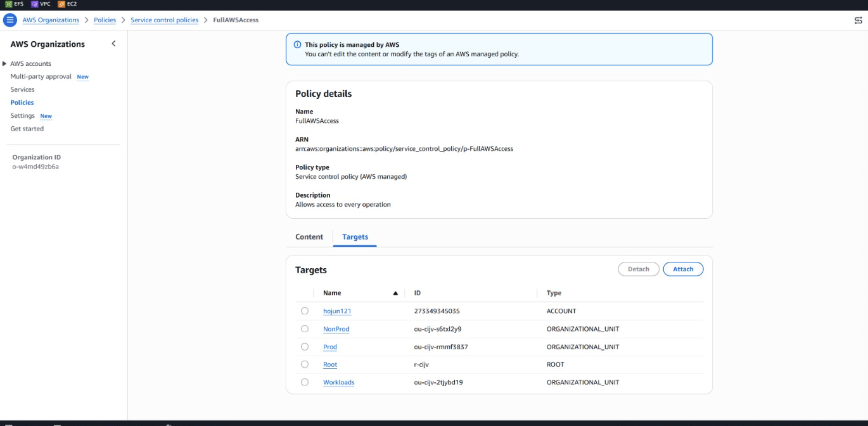Click account ID 273349345035
The height and width of the screenshot is (426, 868).
[437, 311]
